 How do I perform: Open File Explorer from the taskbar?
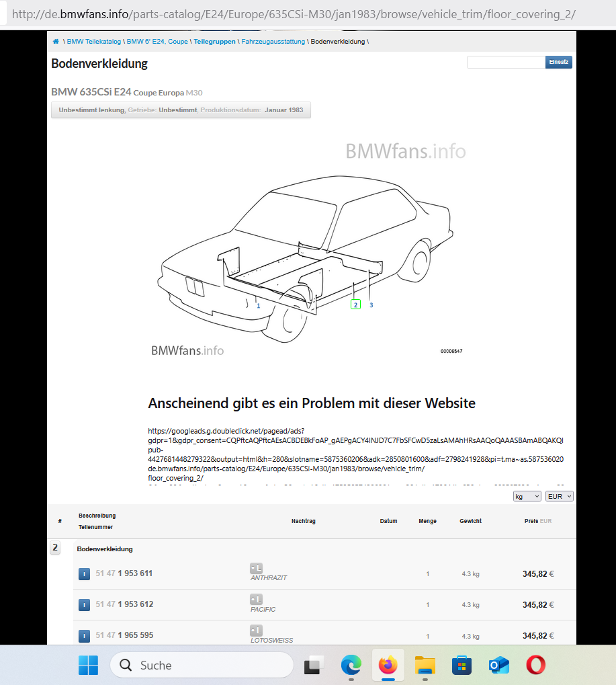click(425, 666)
